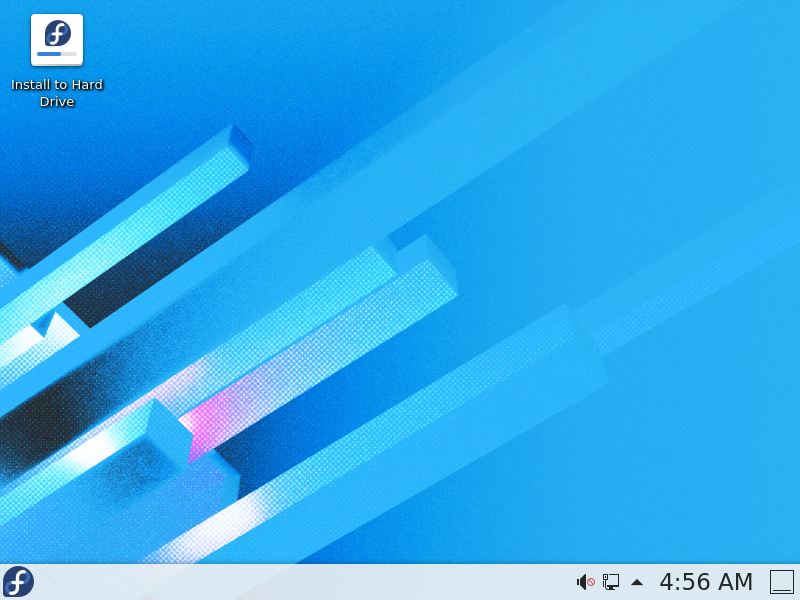Viewport: 800px width, 600px height.
Task: Click the Fedora logo on the installer icon
Action: pyautogui.click(x=58, y=34)
